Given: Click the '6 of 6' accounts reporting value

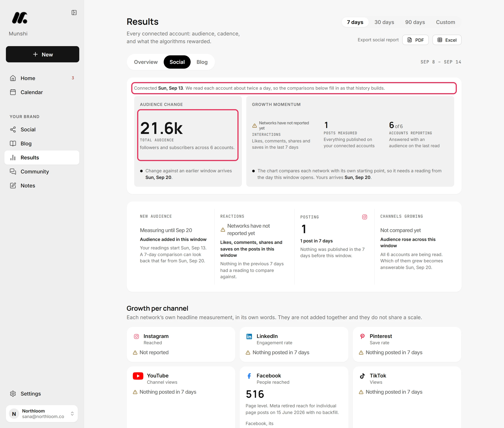Looking at the screenshot, I should pos(396,125).
